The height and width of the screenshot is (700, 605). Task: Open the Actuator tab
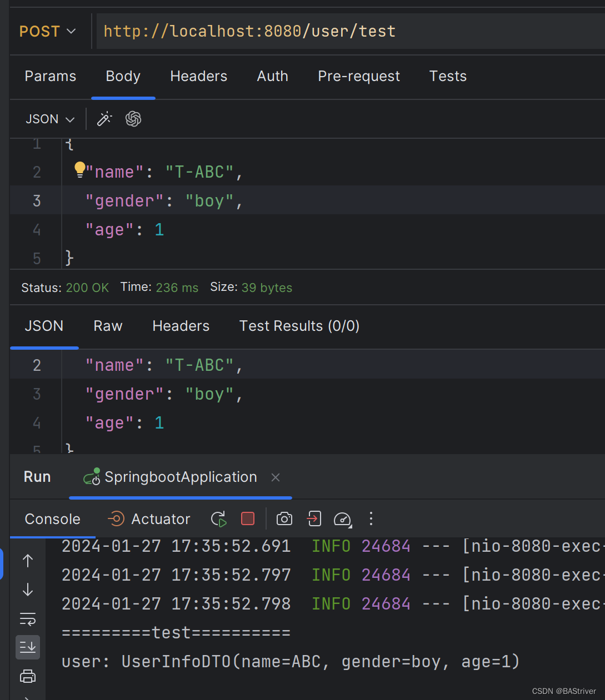(149, 519)
